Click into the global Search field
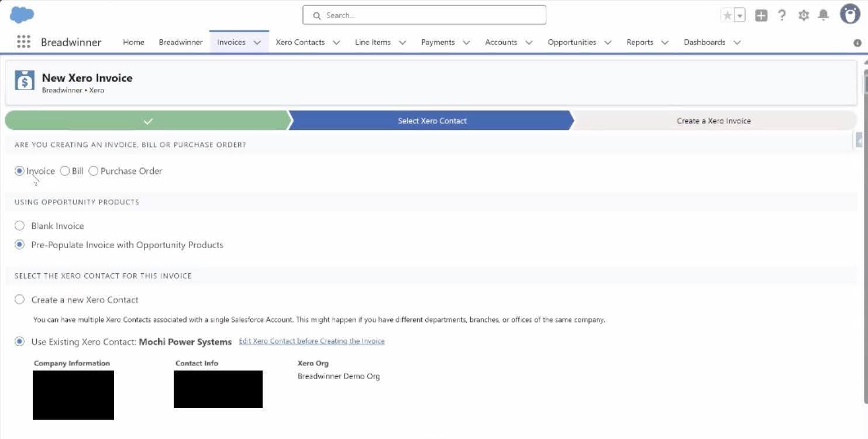 coord(424,15)
